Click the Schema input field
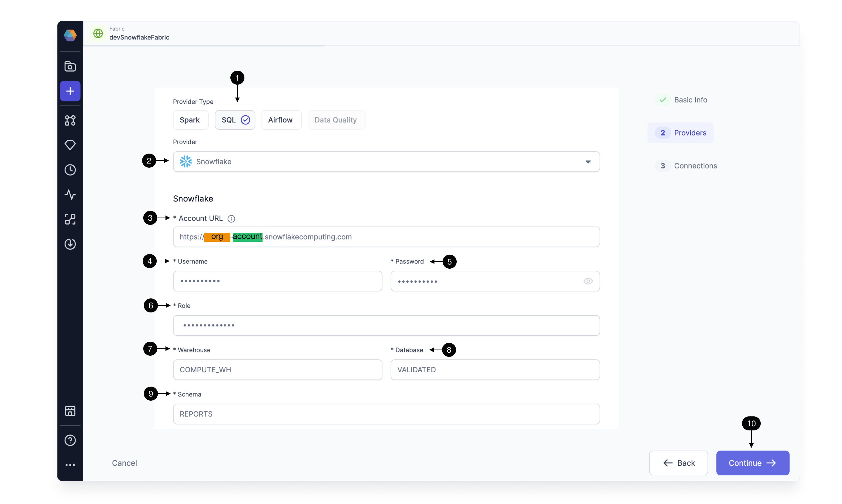Image resolution: width=842 pixels, height=504 pixels. point(386,413)
